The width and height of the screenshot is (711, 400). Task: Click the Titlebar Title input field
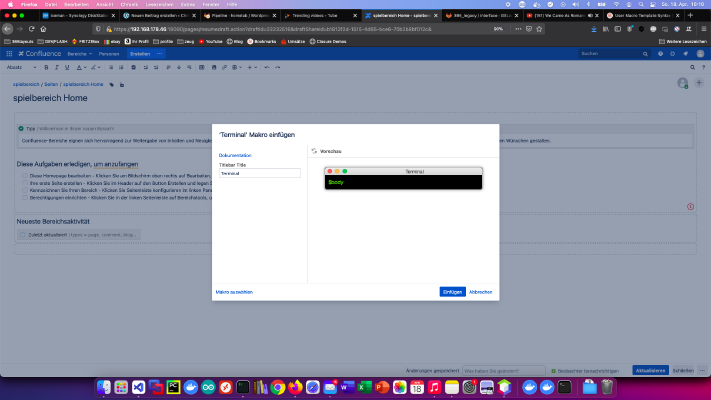(259, 173)
